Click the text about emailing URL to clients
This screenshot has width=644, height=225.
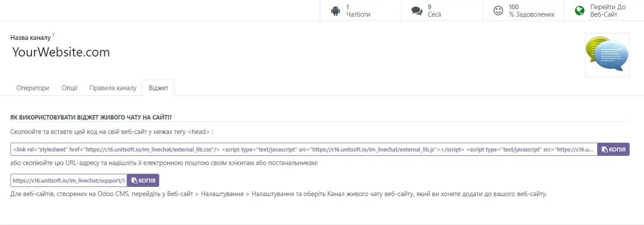point(164,163)
